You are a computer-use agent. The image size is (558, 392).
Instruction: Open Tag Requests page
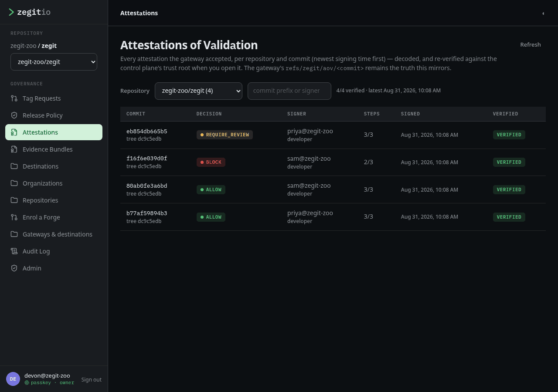click(x=54, y=98)
